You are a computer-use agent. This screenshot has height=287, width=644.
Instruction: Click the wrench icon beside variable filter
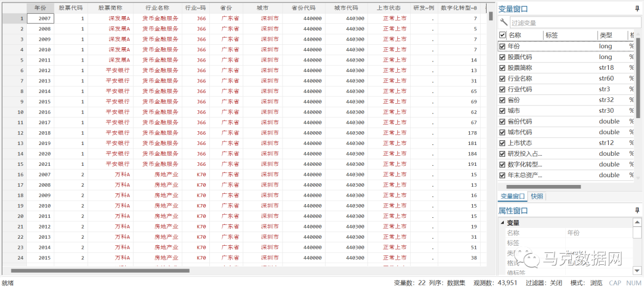(503, 23)
